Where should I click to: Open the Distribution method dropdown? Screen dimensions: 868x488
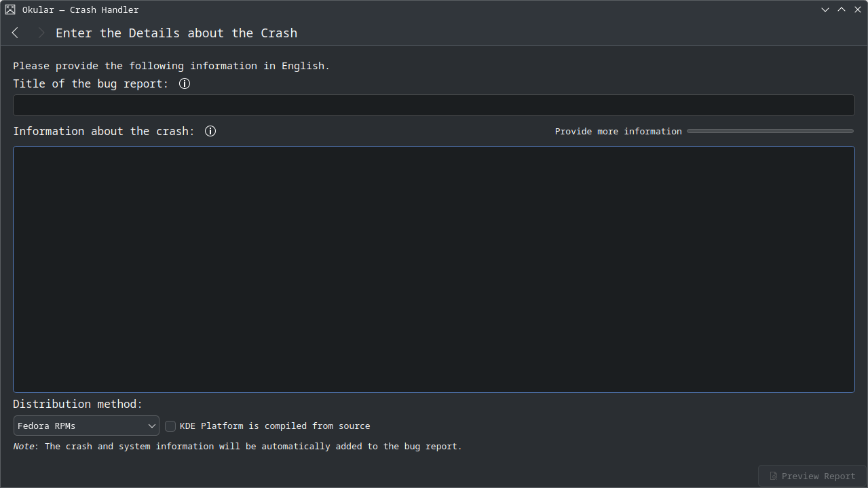(86, 426)
